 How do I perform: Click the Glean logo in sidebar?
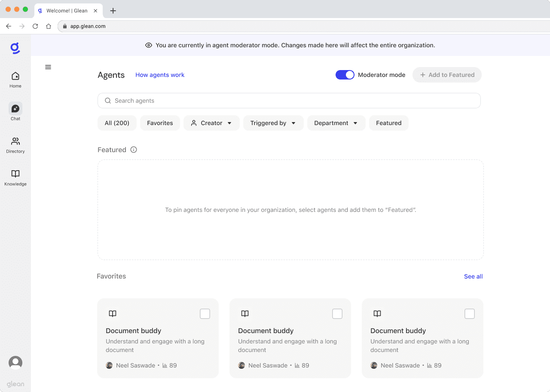(x=15, y=48)
